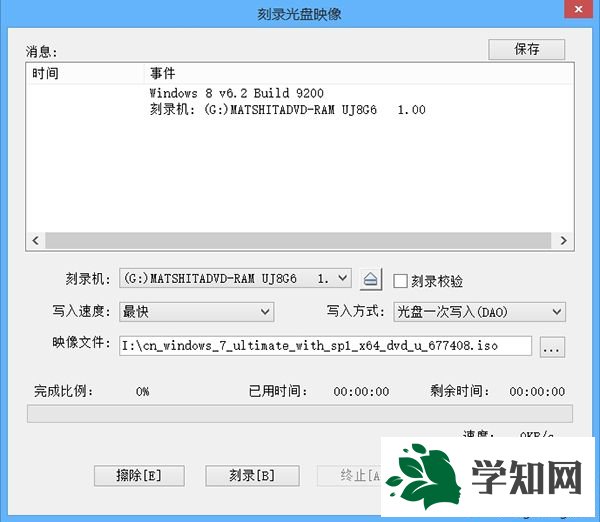Screen dimensions: 600x522
Task: Click the horizontal scrollbar track in message list
Action: point(298,240)
